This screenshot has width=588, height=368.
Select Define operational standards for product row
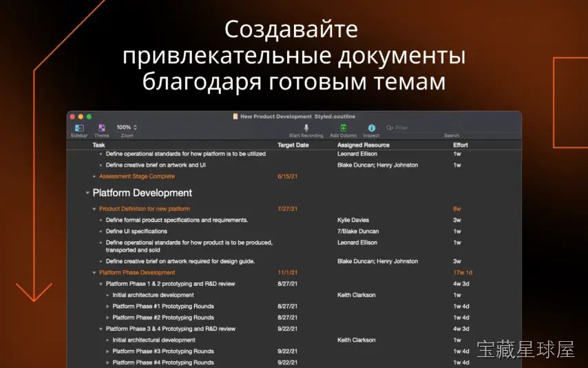click(189, 246)
